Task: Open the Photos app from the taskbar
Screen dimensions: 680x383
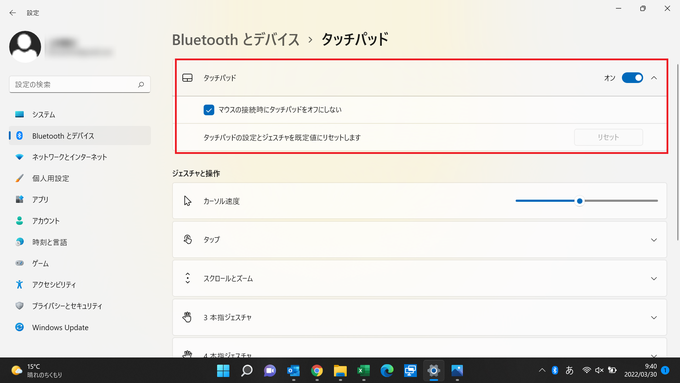Action: [457, 371]
